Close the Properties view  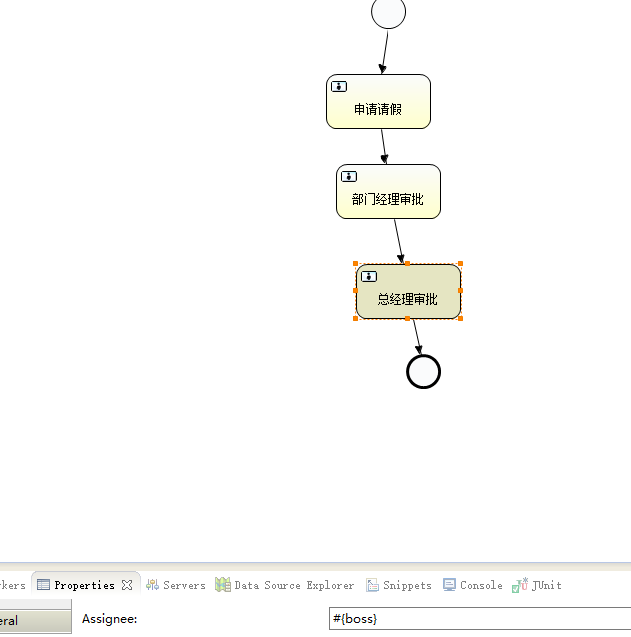127,585
